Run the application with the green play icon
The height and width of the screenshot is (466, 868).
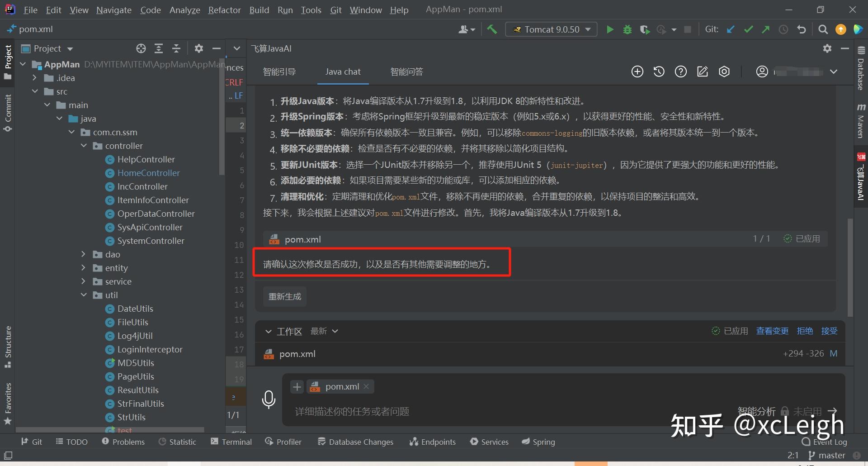(610, 29)
